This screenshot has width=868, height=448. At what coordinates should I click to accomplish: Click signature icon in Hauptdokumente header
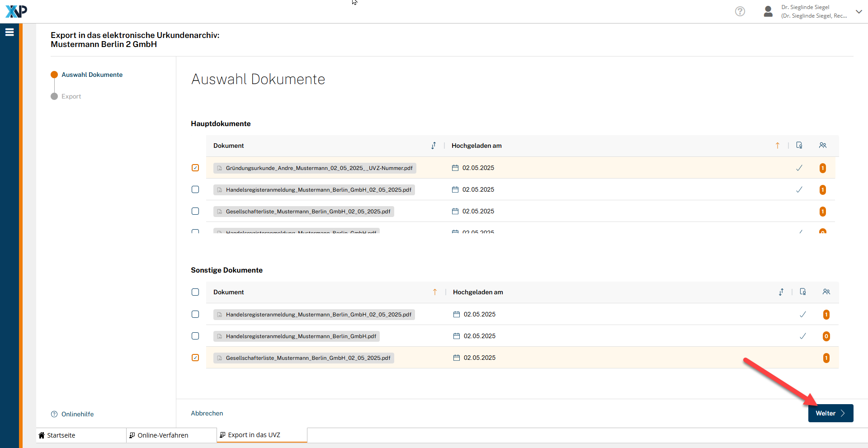[799, 145]
